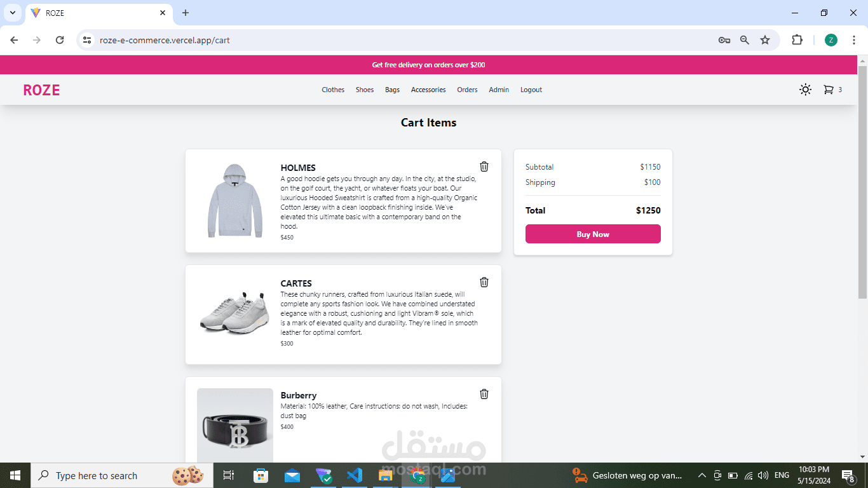Open the Chrome extensions puzzle icon
868x488 pixels.
[x=797, y=40]
